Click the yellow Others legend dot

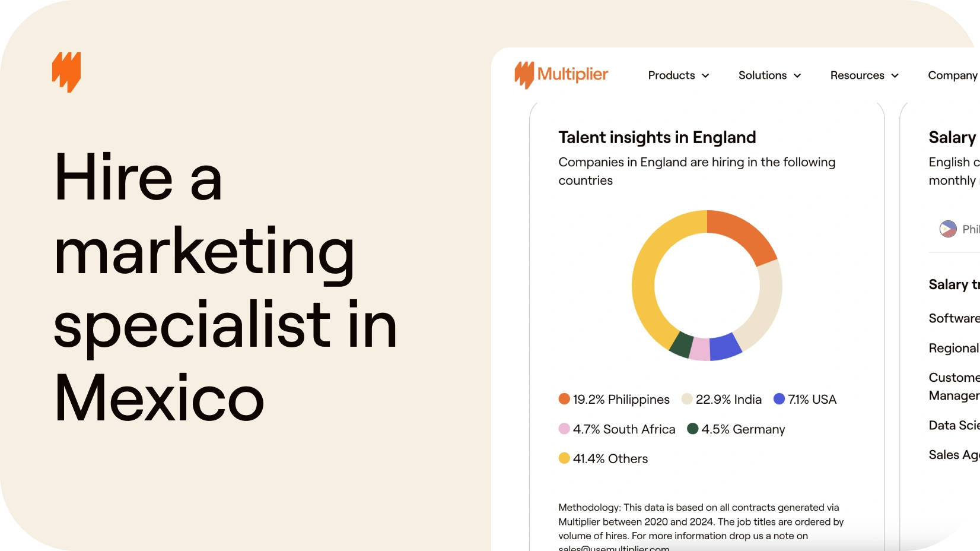pos(564,458)
